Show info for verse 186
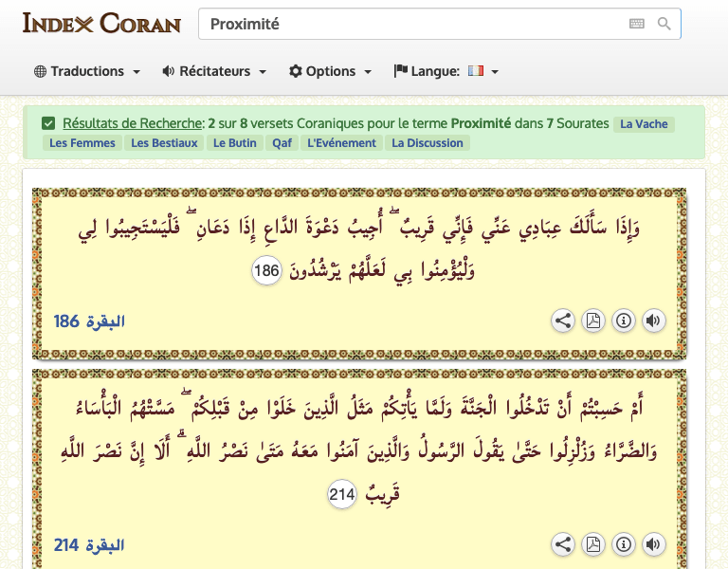Image resolution: width=728 pixels, height=569 pixels. click(x=624, y=321)
